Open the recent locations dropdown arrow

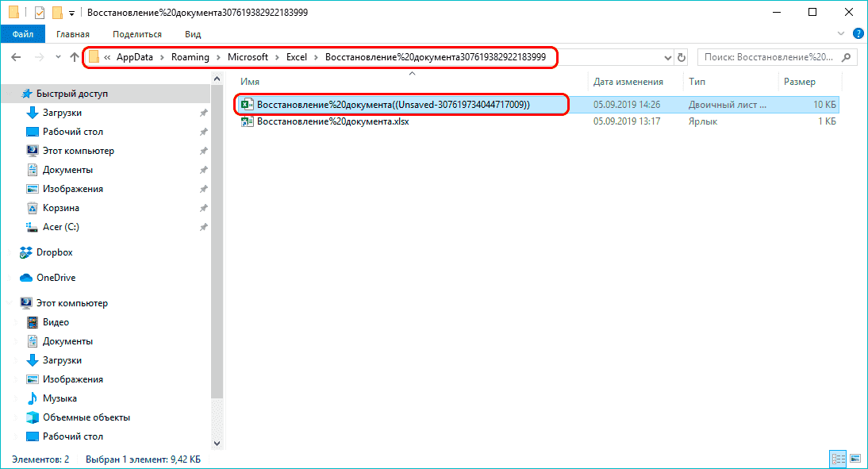58,57
